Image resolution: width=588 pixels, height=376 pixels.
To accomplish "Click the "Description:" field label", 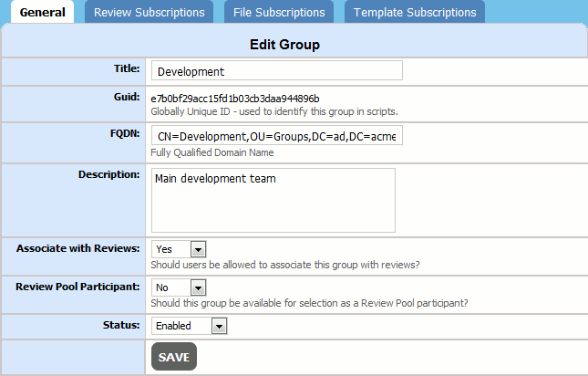I will tap(108, 173).
